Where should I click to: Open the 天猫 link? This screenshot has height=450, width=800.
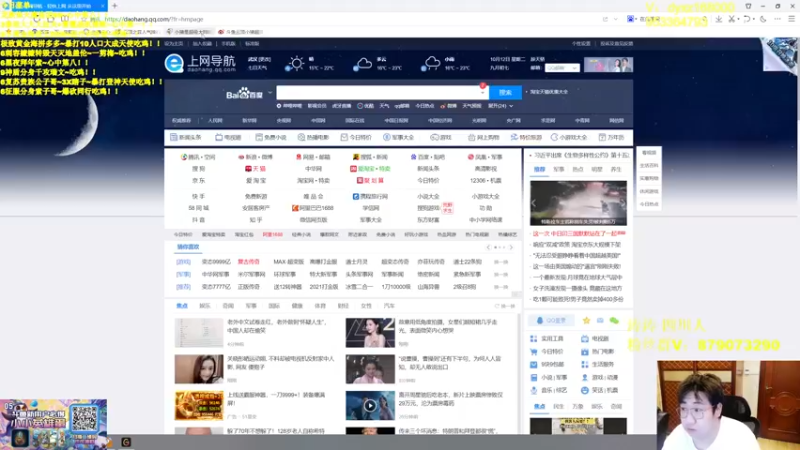[x=256, y=169]
